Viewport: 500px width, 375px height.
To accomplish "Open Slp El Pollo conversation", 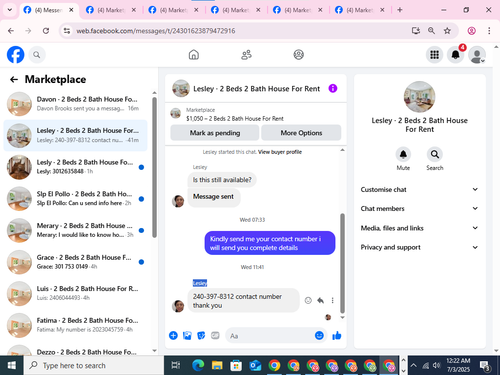I will click(x=76, y=198).
